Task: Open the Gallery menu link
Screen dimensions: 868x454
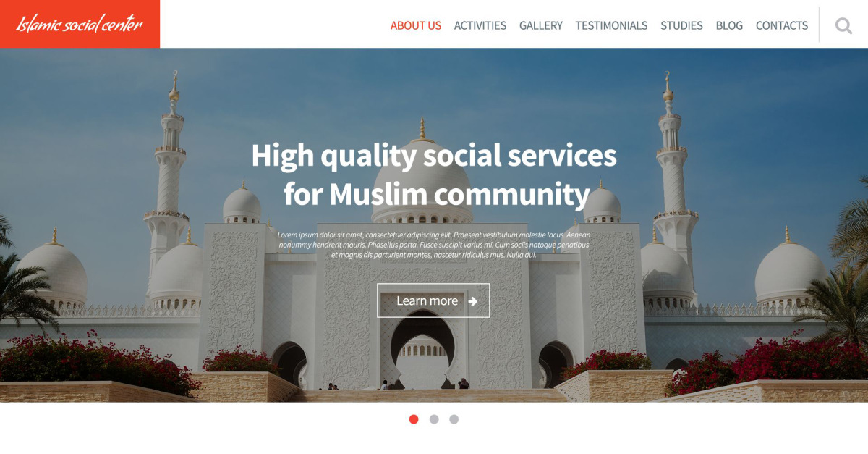Action: tap(541, 25)
